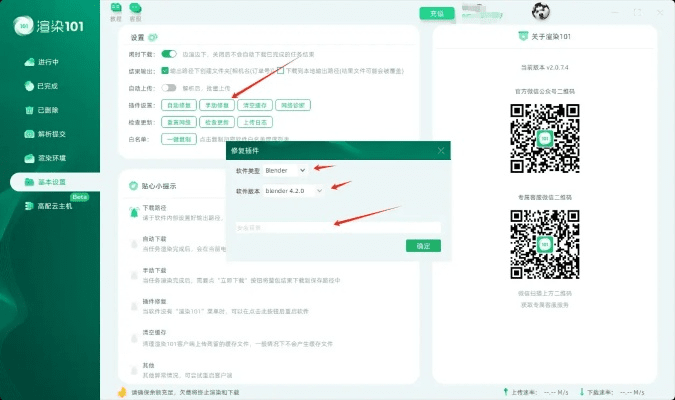The height and width of the screenshot is (400, 675).
Task: Click the hand warning icon in status bar
Action: point(122,392)
